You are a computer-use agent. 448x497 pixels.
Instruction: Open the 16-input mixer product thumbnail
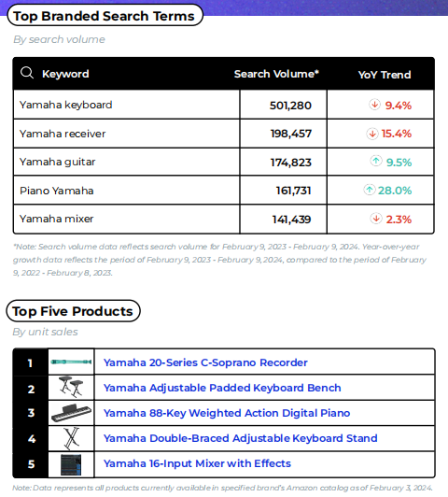click(x=71, y=464)
